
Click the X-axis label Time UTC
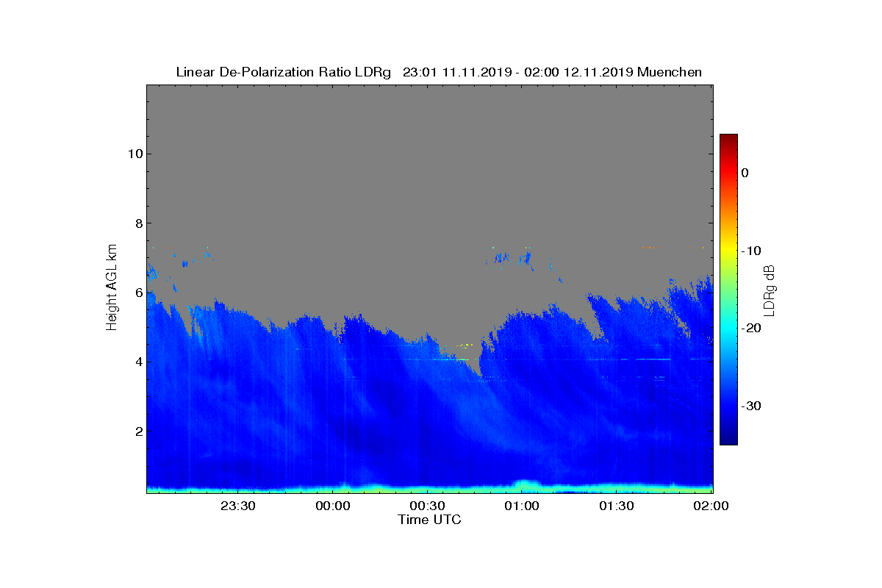(x=430, y=520)
